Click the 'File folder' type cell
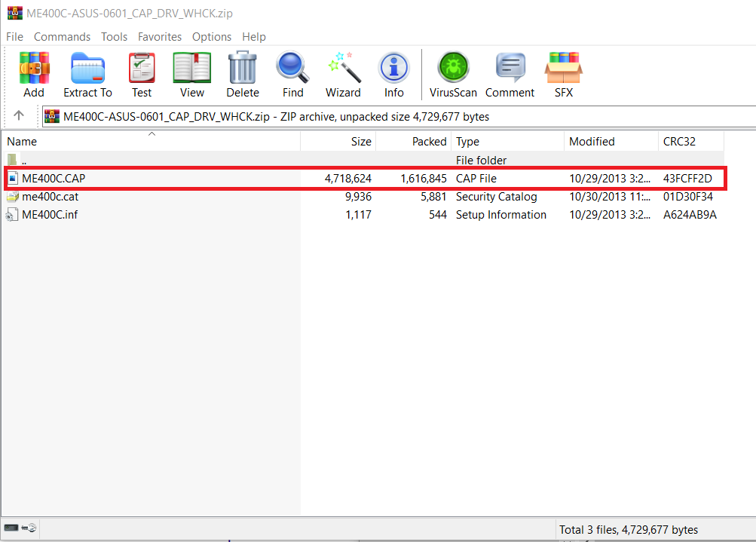 click(x=481, y=160)
